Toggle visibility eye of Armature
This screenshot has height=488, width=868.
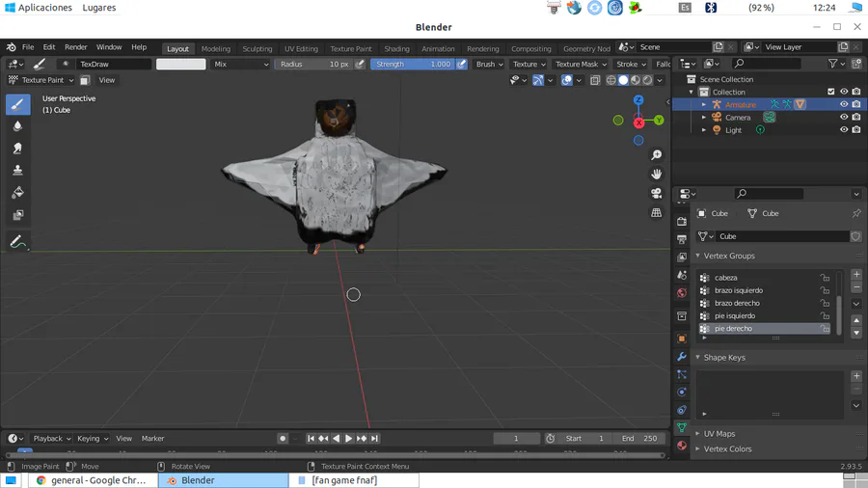844,104
